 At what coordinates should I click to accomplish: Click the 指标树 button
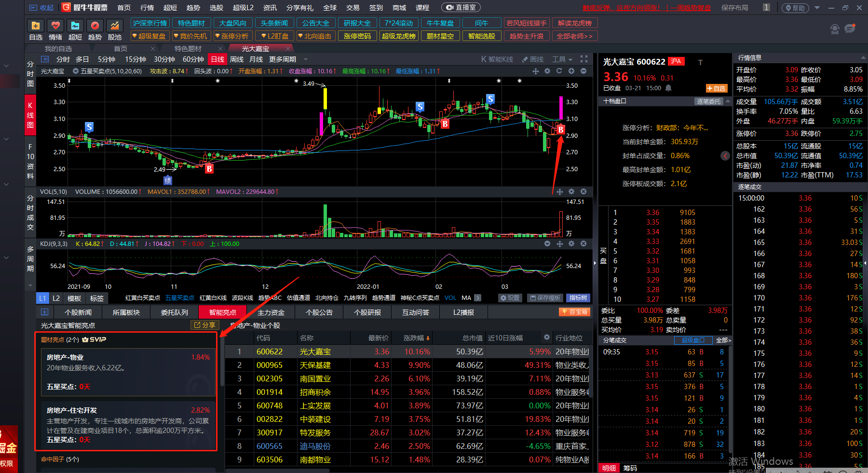(x=578, y=298)
